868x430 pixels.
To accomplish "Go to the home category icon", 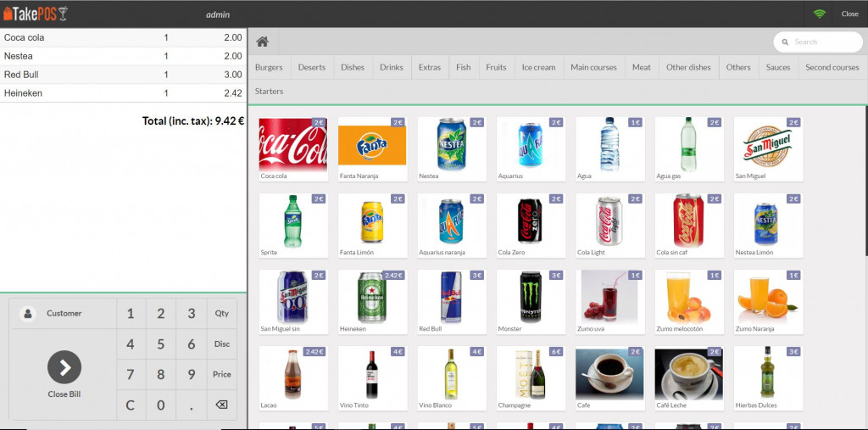I will click(x=263, y=42).
